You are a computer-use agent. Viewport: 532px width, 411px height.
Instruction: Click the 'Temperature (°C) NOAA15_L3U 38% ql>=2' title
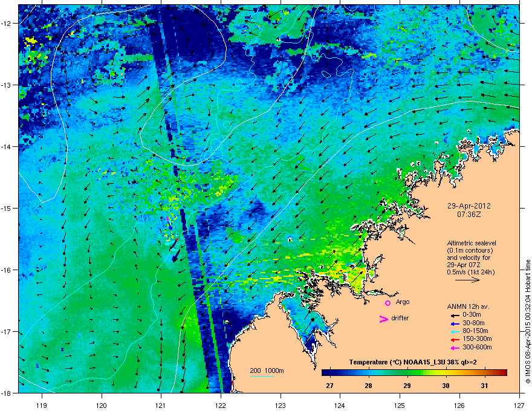point(412,362)
